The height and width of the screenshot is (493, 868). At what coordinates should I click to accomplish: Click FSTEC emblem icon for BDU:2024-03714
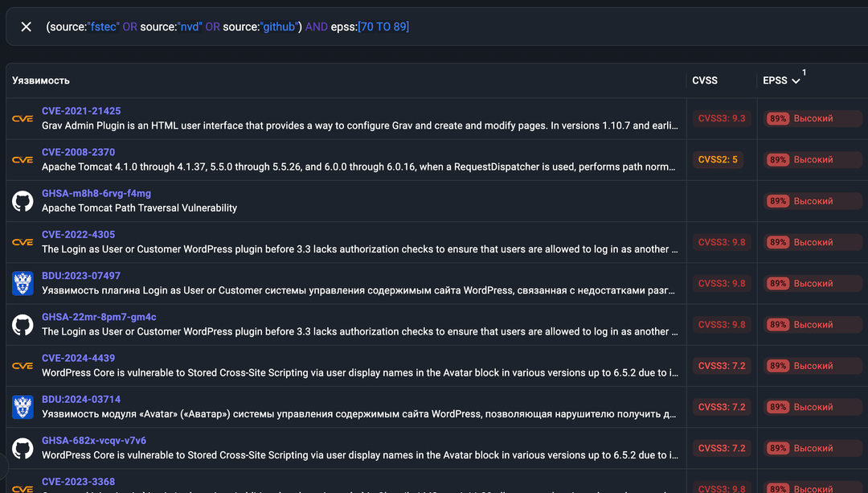(23, 407)
